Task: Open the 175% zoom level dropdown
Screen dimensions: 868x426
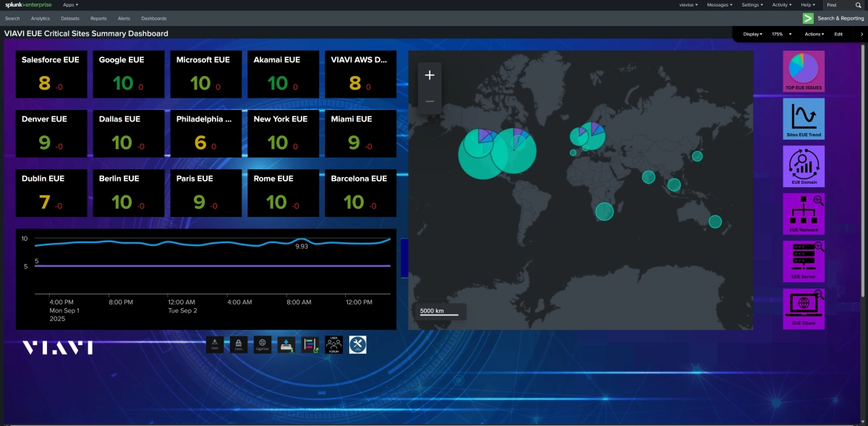Action: [x=782, y=34]
